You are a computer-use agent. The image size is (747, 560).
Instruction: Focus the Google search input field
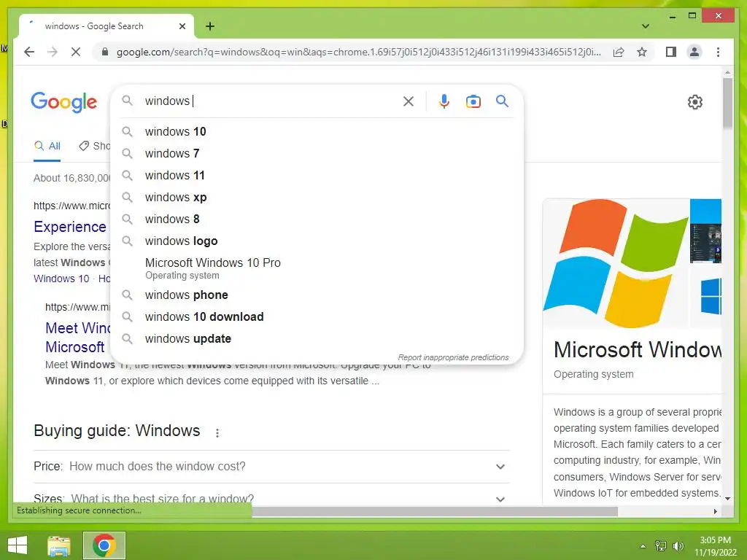(271, 101)
